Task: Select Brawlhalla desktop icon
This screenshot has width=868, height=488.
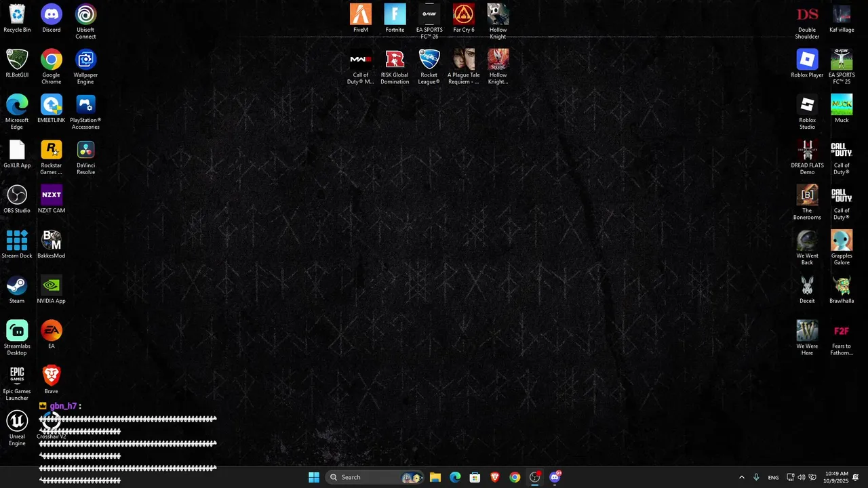Action: coord(842,289)
